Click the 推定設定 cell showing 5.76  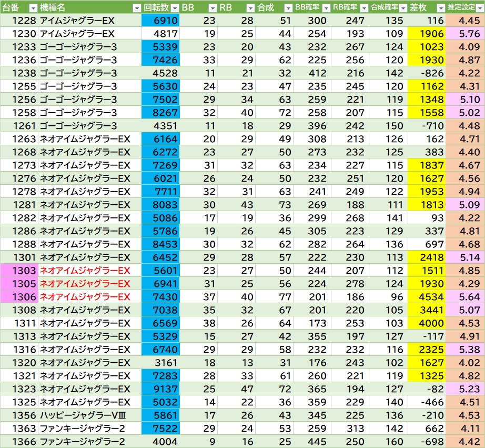coord(465,34)
